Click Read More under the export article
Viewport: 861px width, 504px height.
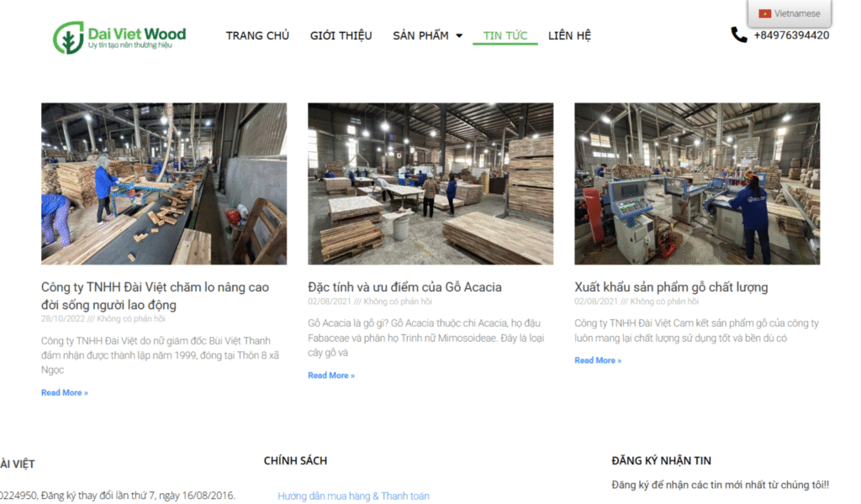pos(598,360)
